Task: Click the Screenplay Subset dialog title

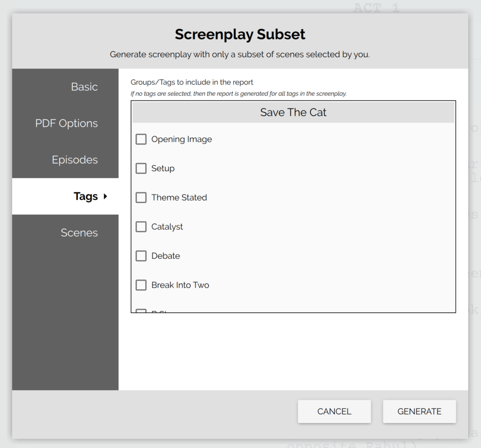Action: click(240, 35)
